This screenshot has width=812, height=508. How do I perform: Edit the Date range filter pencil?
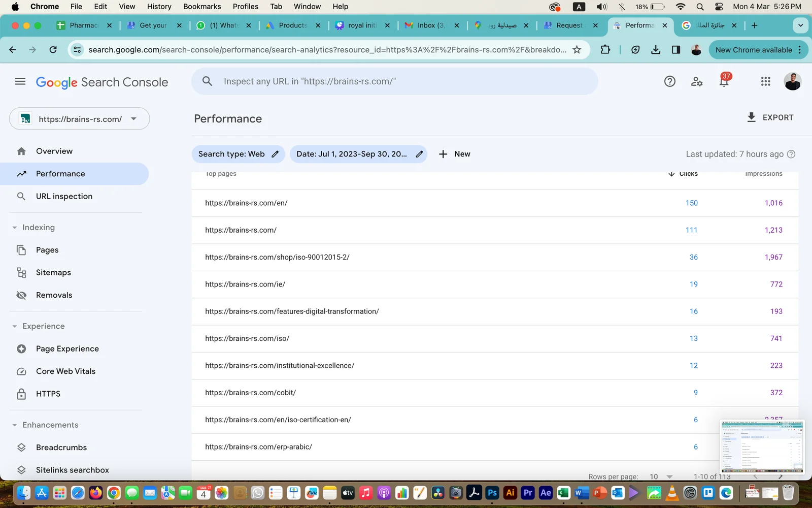(419, 154)
